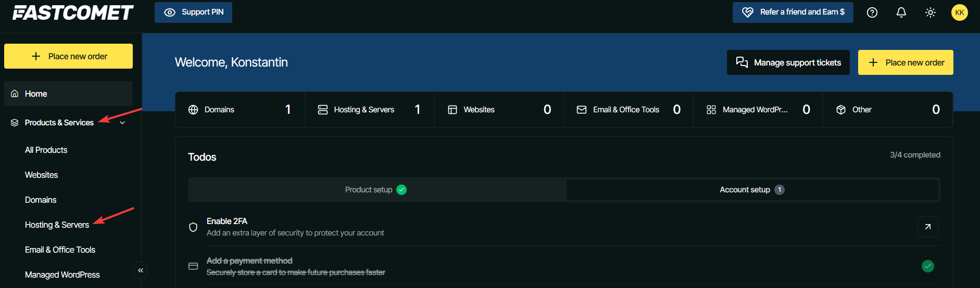Click the green payment method completed checkmark

click(x=927, y=266)
